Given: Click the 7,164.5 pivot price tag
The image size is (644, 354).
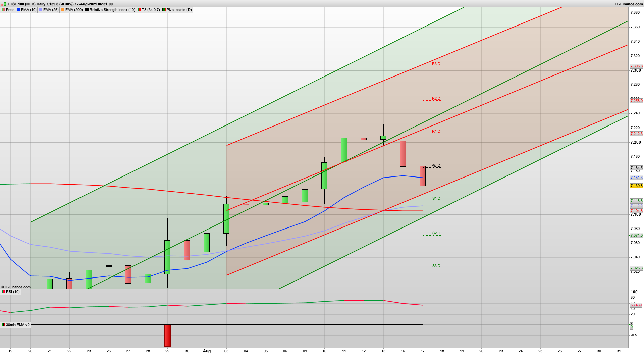Looking at the screenshot, I should pyautogui.click(x=636, y=168).
